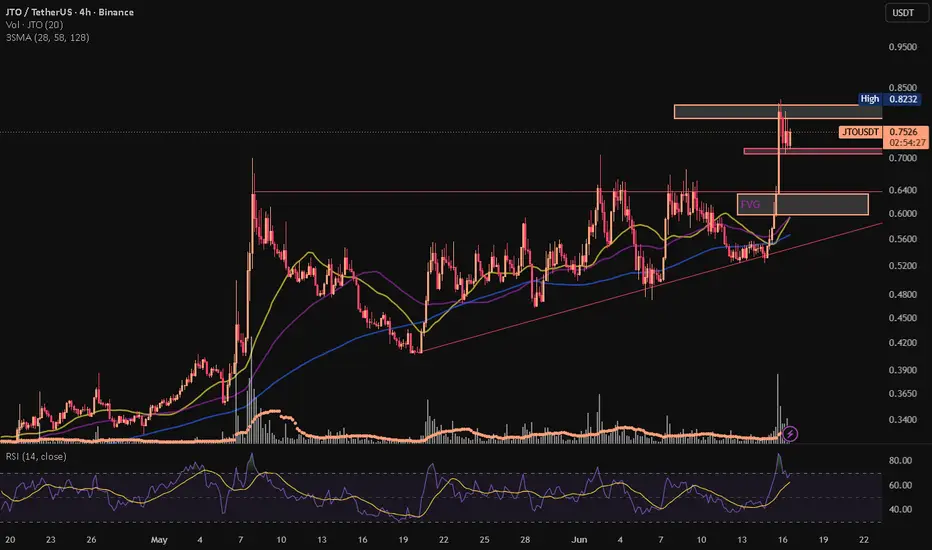Click the JTO / TetherUS symbol title
932x550 pixels.
pyautogui.click(x=70, y=12)
